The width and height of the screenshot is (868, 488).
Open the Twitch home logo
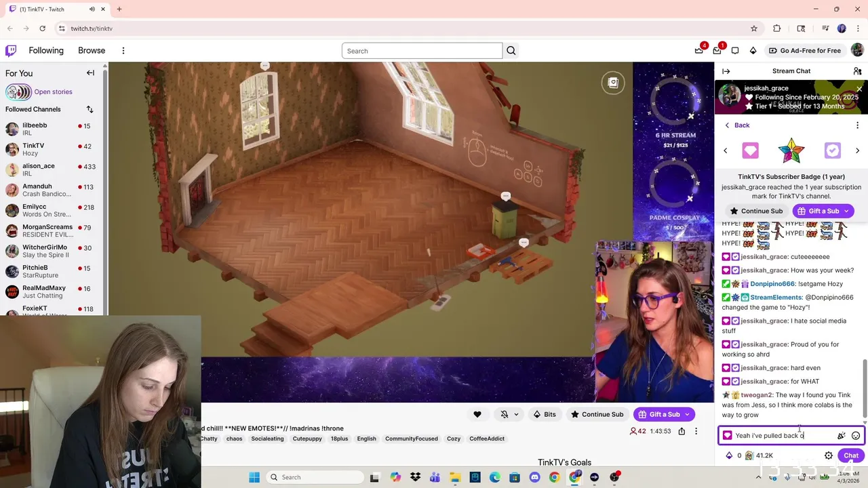click(x=11, y=51)
